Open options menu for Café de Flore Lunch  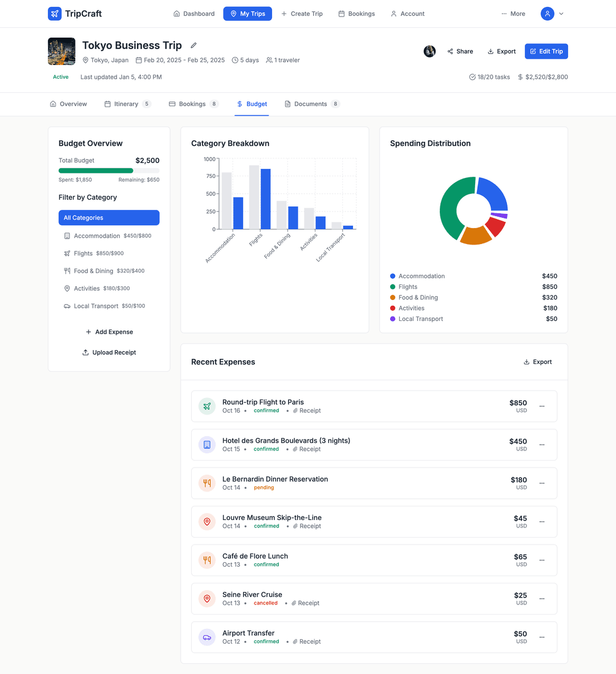coord(542,561)
